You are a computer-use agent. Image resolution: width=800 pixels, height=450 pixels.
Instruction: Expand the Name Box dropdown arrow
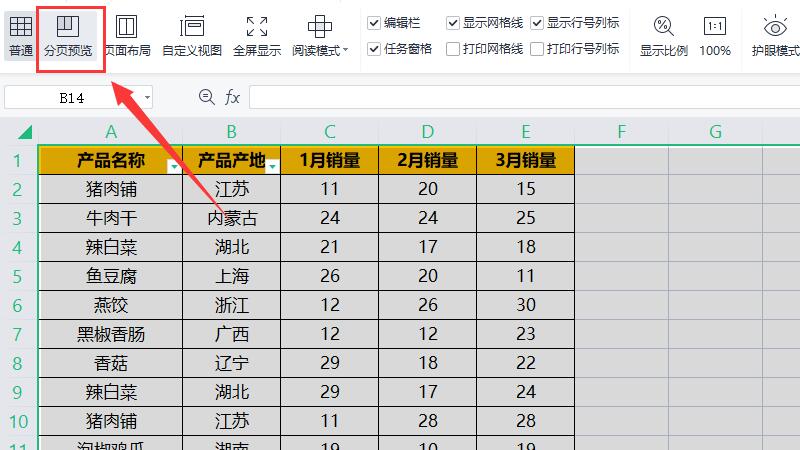point(148,97)
